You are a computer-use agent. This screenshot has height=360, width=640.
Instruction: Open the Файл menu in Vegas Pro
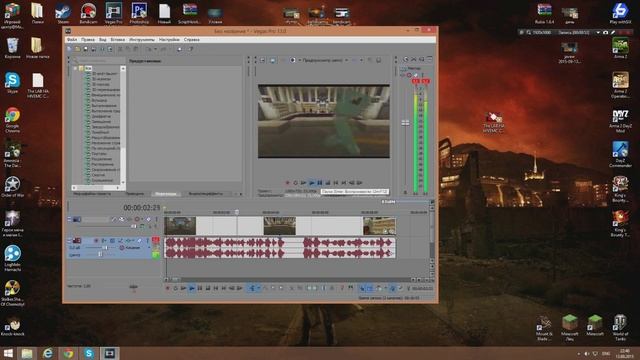[x=72, y=40]
